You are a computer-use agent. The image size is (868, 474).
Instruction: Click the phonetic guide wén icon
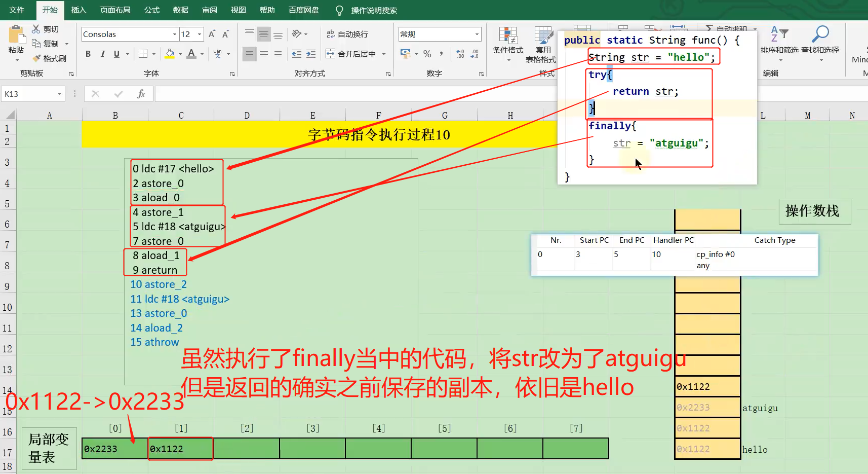click(218, 54)
